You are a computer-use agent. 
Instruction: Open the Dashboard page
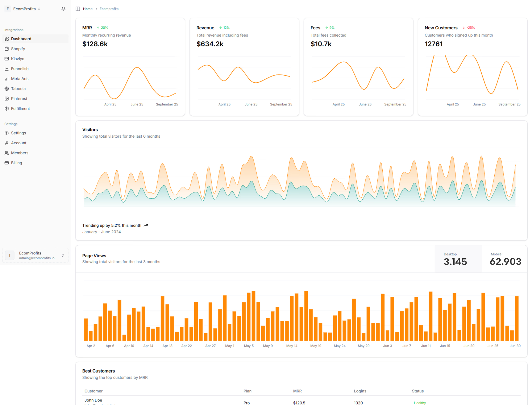click(21, 38)
